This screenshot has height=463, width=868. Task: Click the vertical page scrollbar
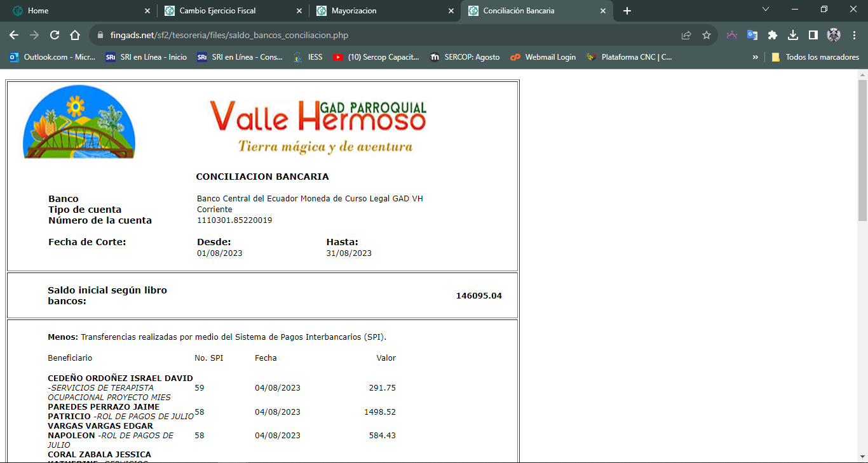click(x=862, y=151)
